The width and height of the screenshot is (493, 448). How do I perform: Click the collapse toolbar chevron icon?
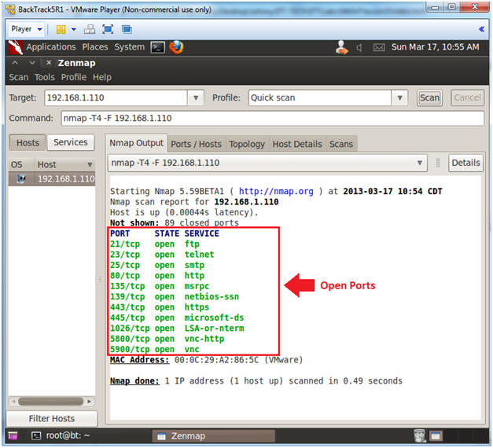[481, 29]
